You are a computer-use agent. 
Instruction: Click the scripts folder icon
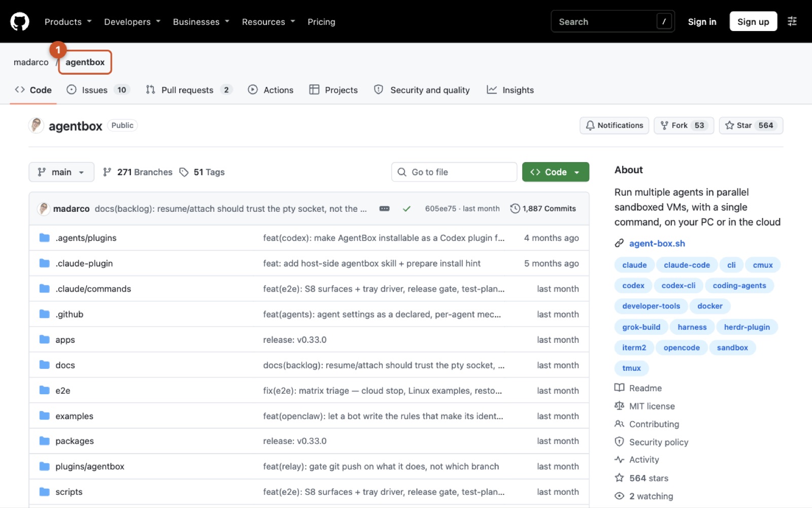click(45, 492)
